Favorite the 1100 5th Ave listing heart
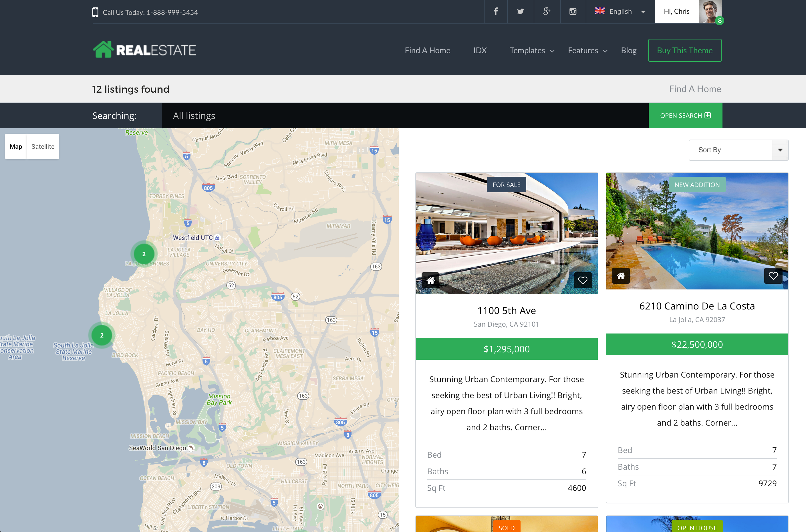This screenshot has width=806, height=532. click(582, 280)
